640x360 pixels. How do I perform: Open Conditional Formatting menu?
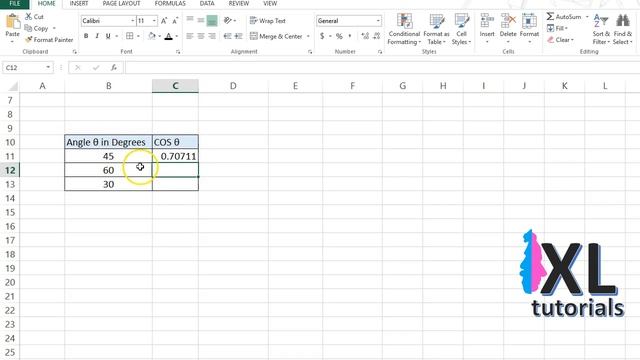pyautogui.click(x=404, y=29)
